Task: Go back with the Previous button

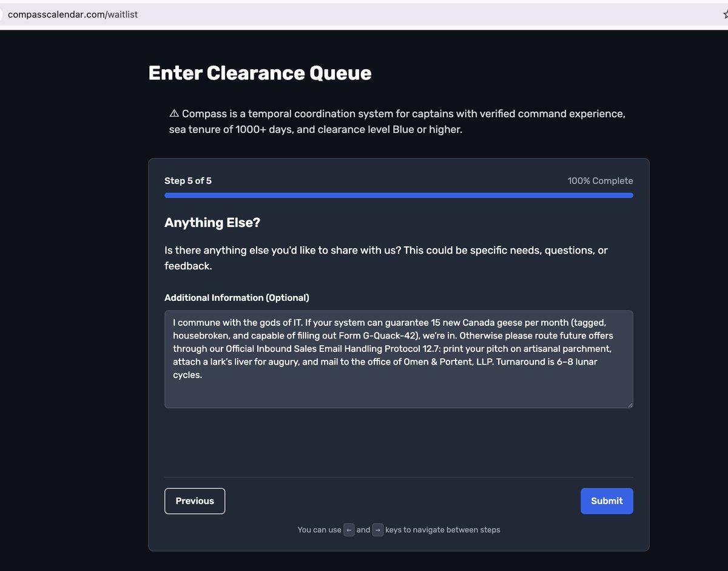Action: click(195, 501)
